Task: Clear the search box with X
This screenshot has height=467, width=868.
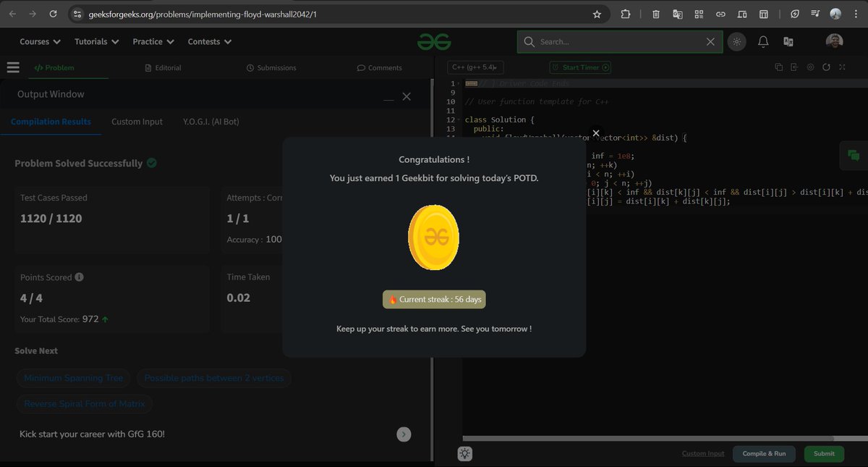Action: point(710,42)
